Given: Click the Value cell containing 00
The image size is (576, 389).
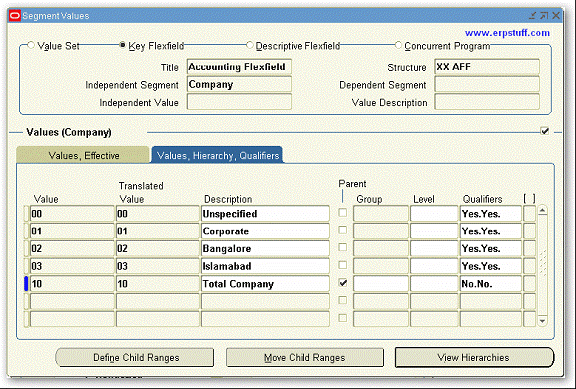Looking at the screenshot, I should pyautogui.click(x=72, y=214).
